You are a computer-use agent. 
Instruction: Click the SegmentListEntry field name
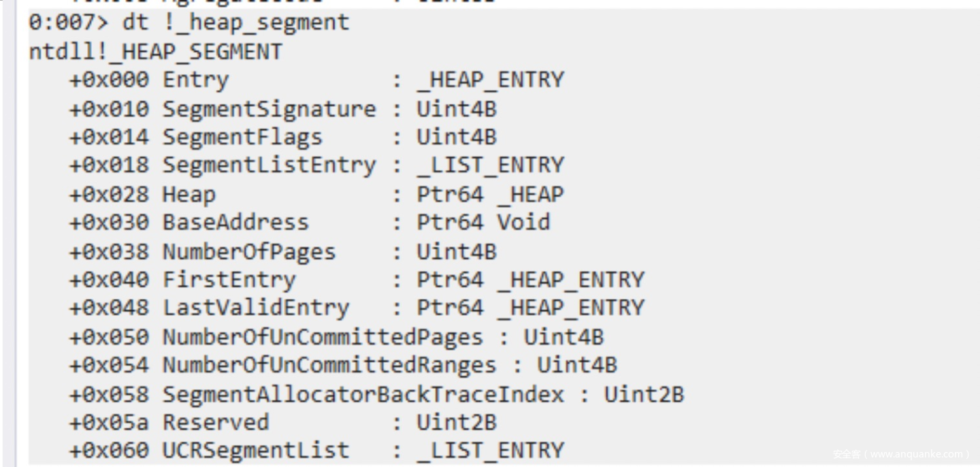(269, 165)
